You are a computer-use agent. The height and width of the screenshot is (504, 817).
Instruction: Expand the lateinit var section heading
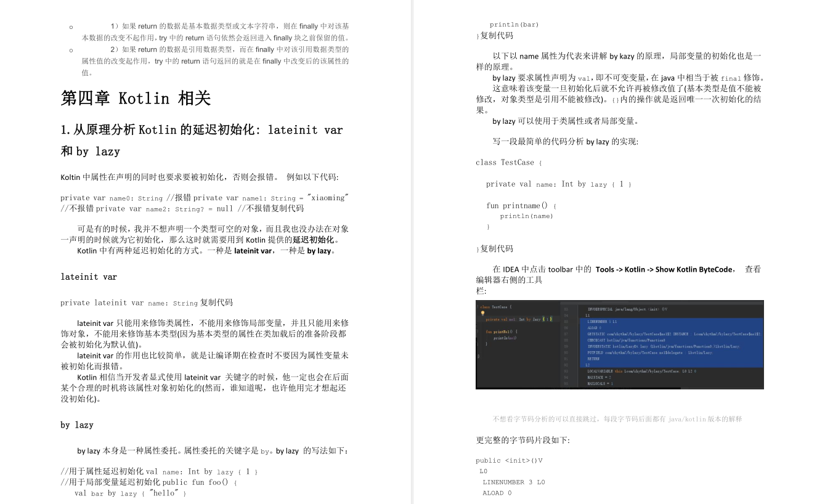(88, 277)
